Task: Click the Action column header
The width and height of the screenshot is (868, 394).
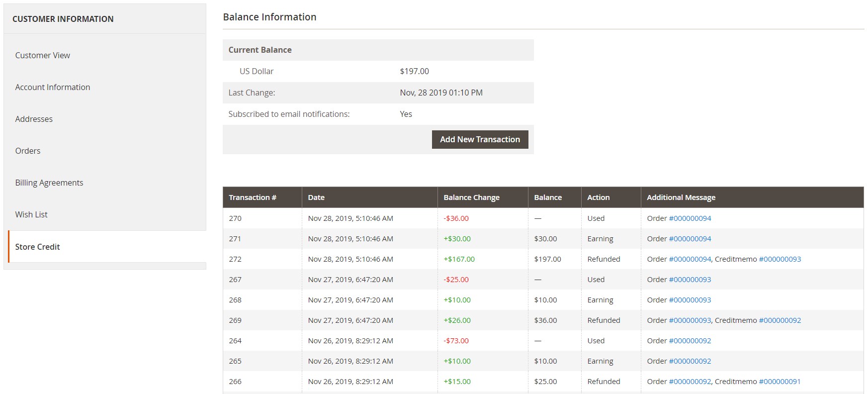Action: [611, 197]
